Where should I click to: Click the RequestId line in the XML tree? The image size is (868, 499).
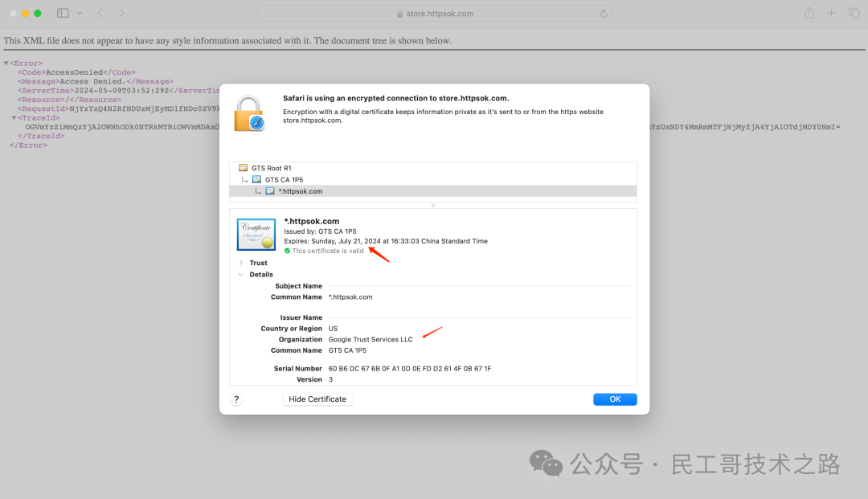[x=119, y=109]
